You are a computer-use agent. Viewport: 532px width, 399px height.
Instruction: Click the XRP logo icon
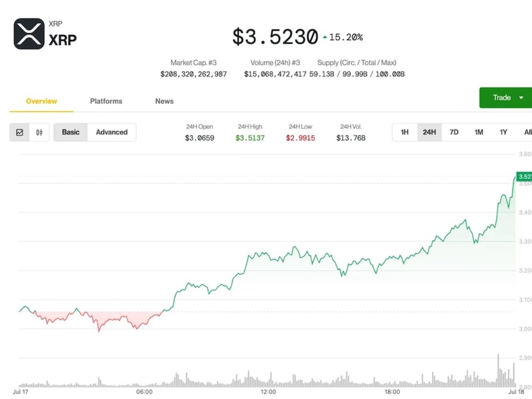click(29, 34)
